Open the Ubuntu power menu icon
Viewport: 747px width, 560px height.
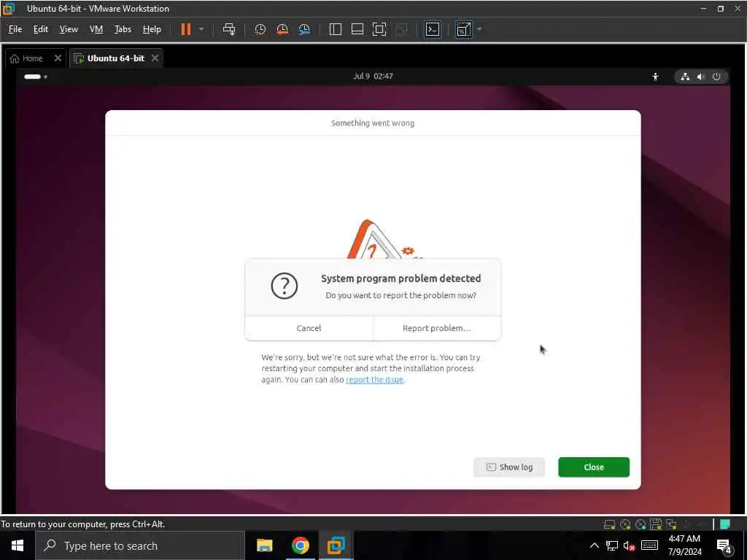coord(716,77)
